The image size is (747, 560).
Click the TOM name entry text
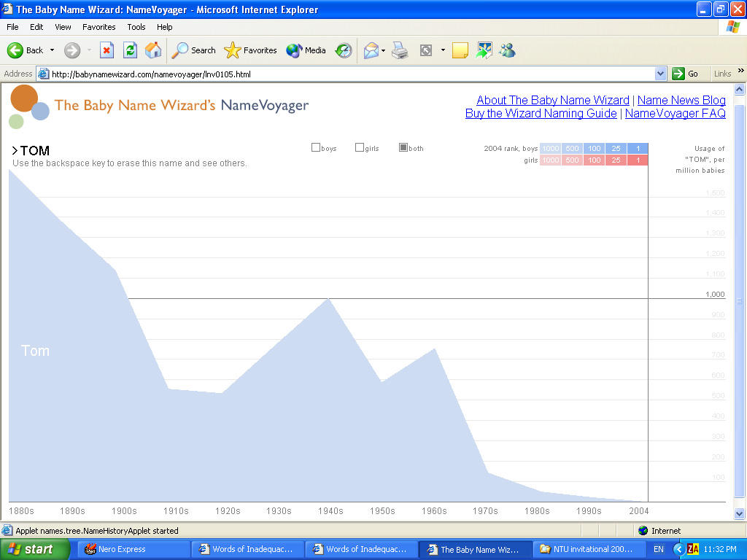tap(35, 150)
